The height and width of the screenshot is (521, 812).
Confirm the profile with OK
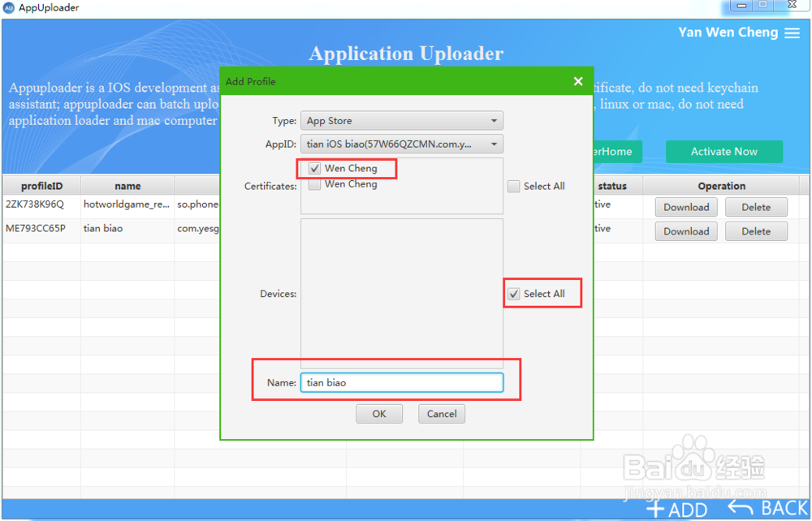379,414
